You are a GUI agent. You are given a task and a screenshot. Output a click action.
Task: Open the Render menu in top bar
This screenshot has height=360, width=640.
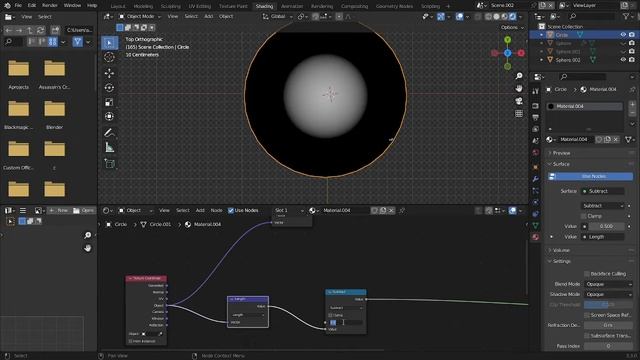coord(50,6)
